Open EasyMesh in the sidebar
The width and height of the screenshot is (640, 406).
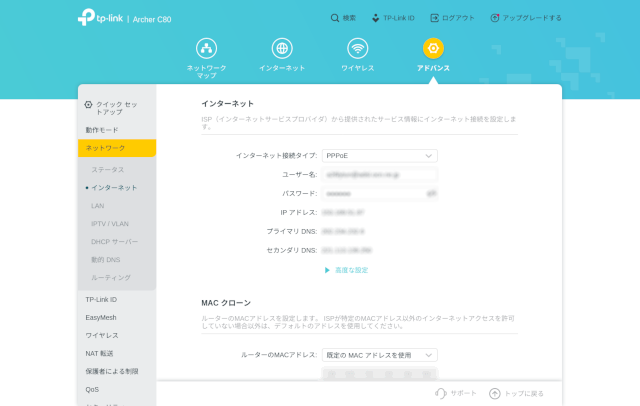coord(101,317)
